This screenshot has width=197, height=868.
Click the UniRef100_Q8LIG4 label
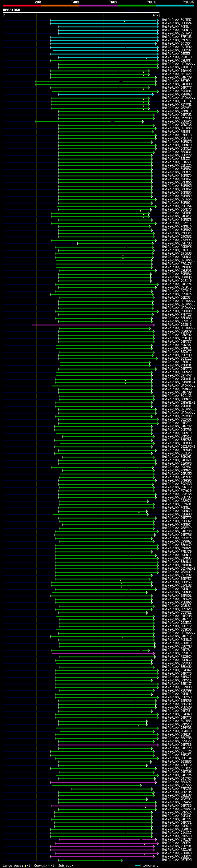coord(176,758)
